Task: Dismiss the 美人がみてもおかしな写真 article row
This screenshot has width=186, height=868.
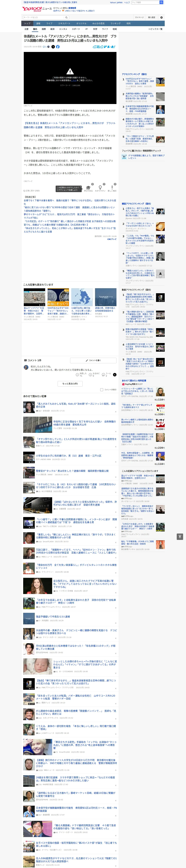Action: pos(115,411)
